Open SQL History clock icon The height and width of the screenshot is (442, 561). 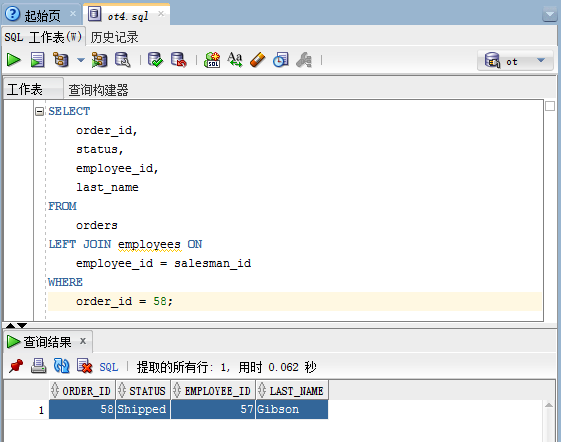click(280, 60)
